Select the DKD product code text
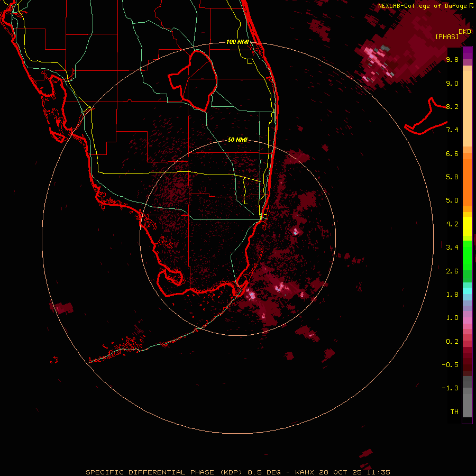The height and width of the screenshot is (476, 476). click(x=464, y=31)
